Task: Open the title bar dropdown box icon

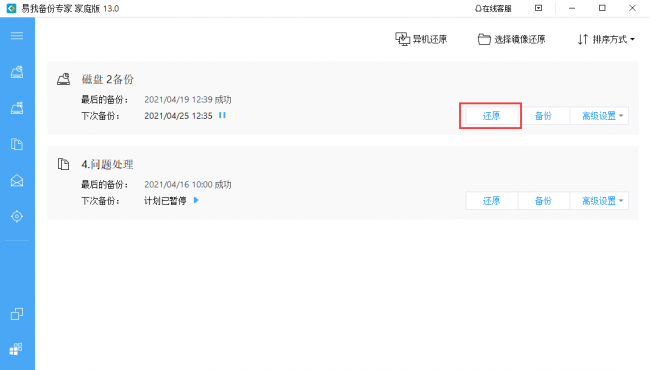Action: (x=538, y=8)
